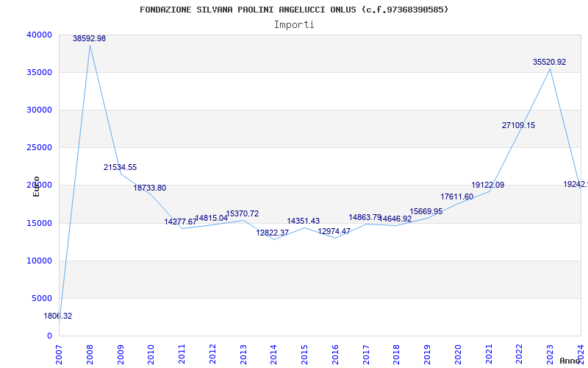Click the 15000 y-axis value
588x368 pixels.
click(x=39, y=224)
